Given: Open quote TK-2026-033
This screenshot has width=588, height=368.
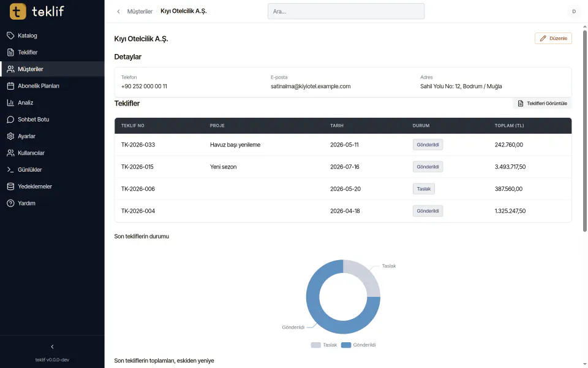Looking at the screenshot, I should [138, 145].
